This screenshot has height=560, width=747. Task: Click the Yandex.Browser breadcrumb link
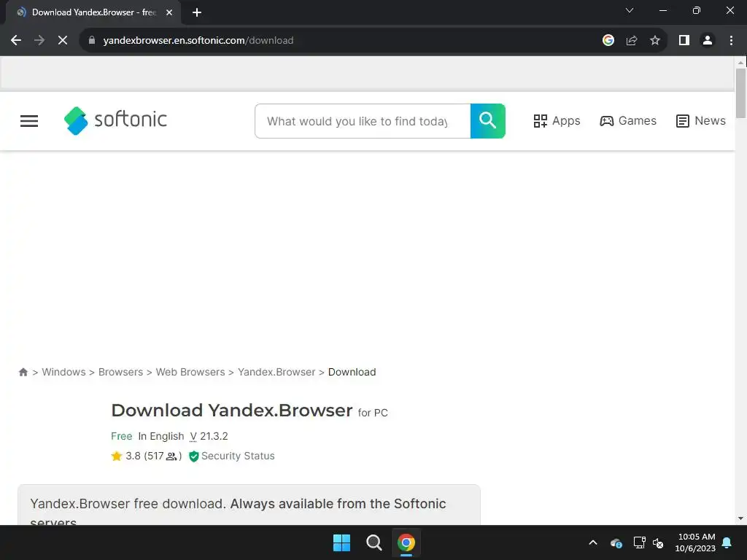pos(276,372)
